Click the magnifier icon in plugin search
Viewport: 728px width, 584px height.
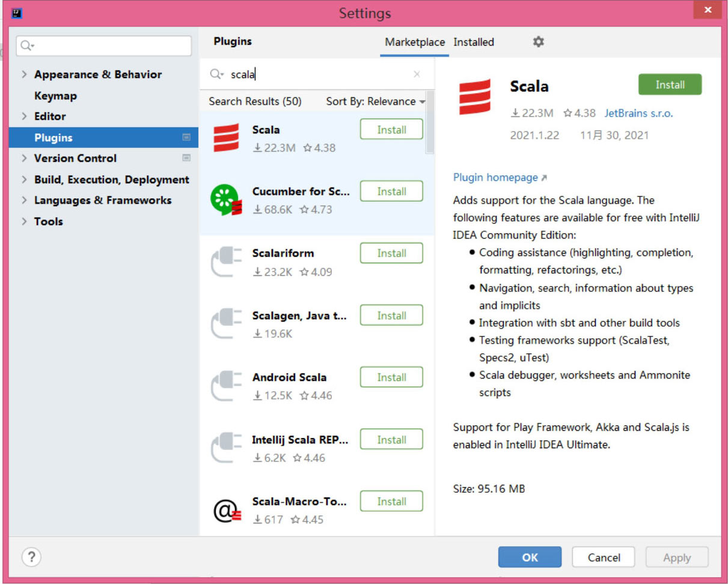tap(216, 75)
